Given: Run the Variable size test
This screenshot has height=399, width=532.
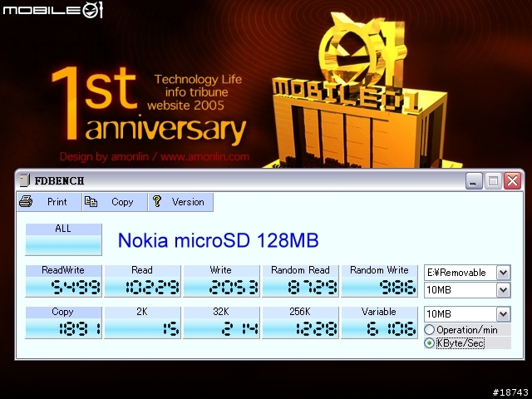Looking at the screenshot, I should [379, 323].
